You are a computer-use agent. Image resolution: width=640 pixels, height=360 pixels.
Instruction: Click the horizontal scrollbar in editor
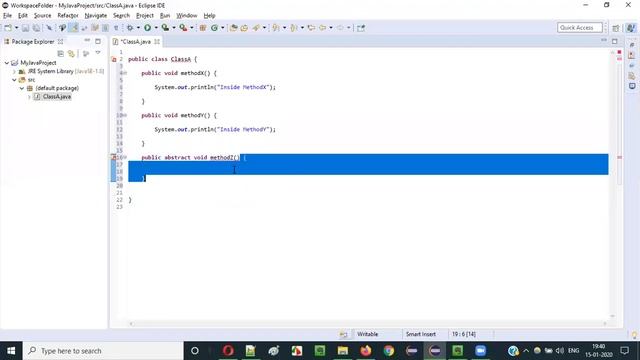(x=367, y=324)
